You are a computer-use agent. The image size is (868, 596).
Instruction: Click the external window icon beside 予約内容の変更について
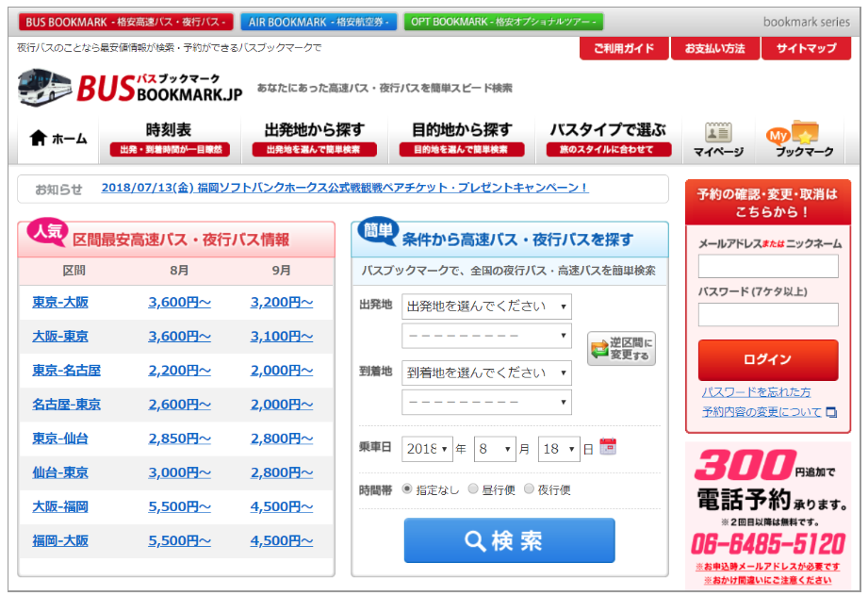pyautogui.click(x=831, y=412)
